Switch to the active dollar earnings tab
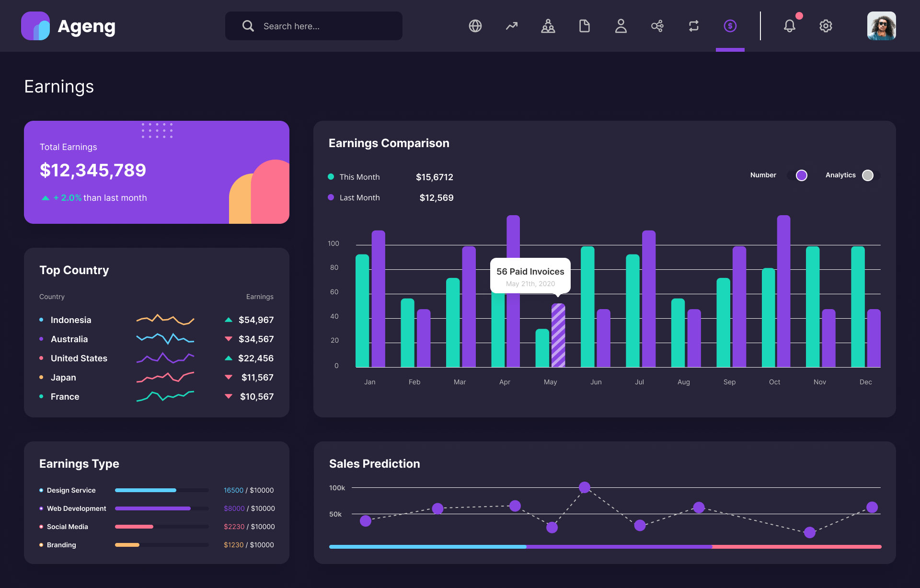The image size is (920, 588). tap(730, 26)
